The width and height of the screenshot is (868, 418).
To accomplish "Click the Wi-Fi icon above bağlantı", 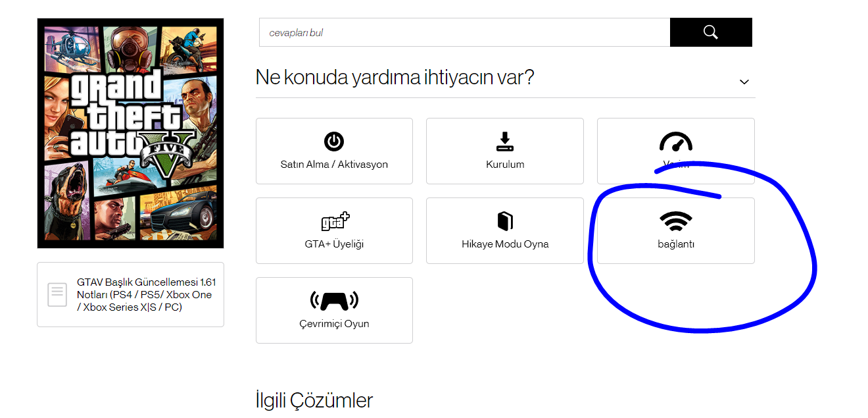I will (x=676, y=221).
